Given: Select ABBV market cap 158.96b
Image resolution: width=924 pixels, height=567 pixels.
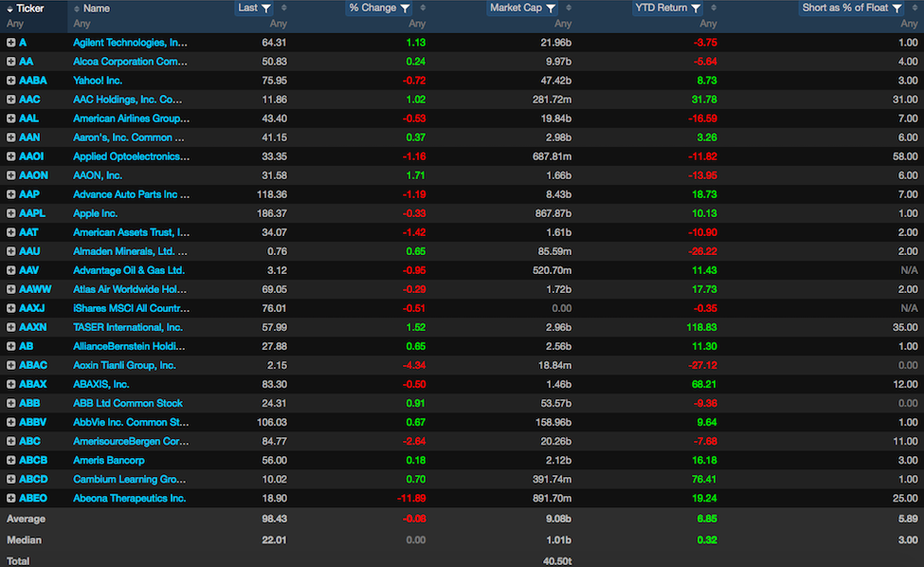Looking at the screenshot, I should [x=553, y=422].
